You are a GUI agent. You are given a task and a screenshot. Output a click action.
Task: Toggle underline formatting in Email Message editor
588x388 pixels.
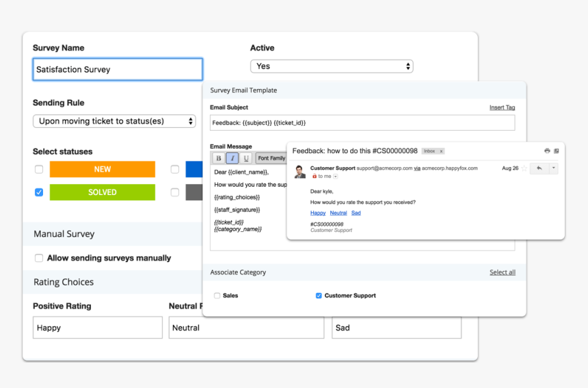click(246, 158)
